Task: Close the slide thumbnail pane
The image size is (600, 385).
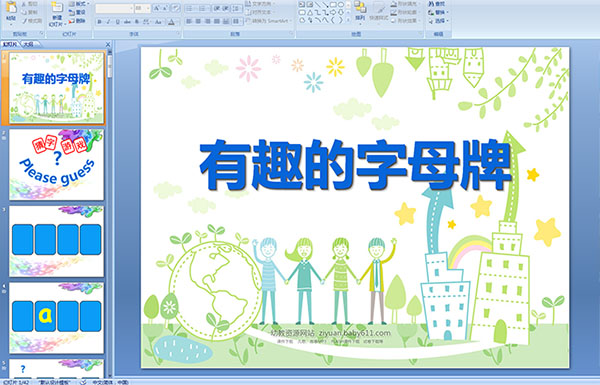Action: (108, 44)
